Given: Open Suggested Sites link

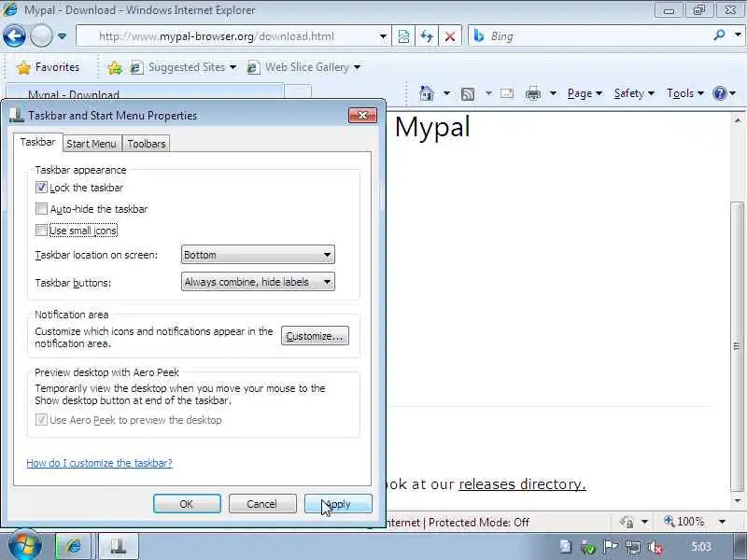Looking at the screenshot, I should click(183, 67).
